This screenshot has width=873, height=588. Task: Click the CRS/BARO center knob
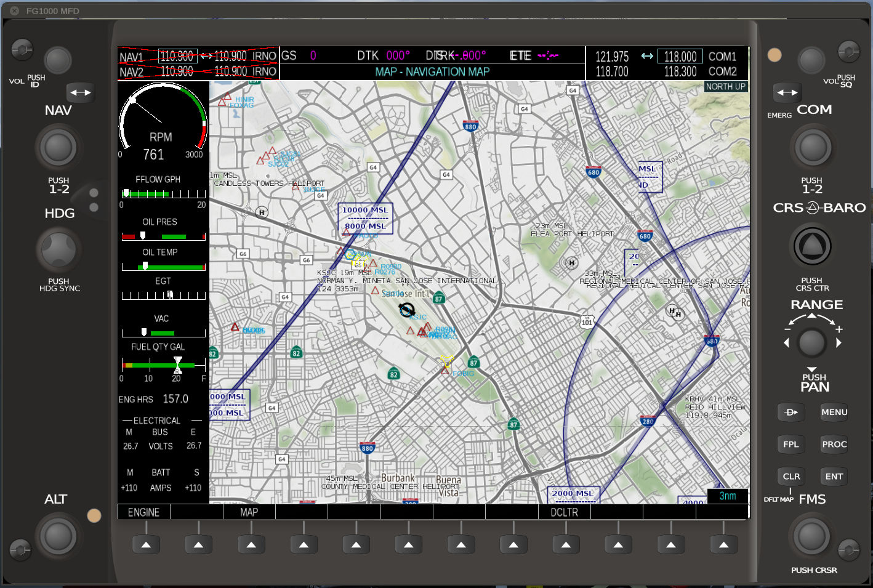[812, 246]
